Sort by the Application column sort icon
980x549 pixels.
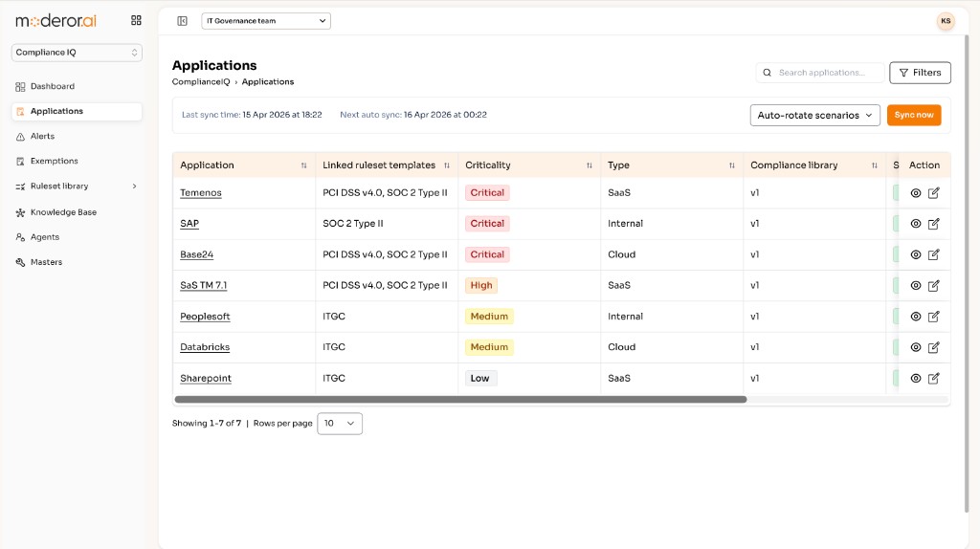(303, 165)
